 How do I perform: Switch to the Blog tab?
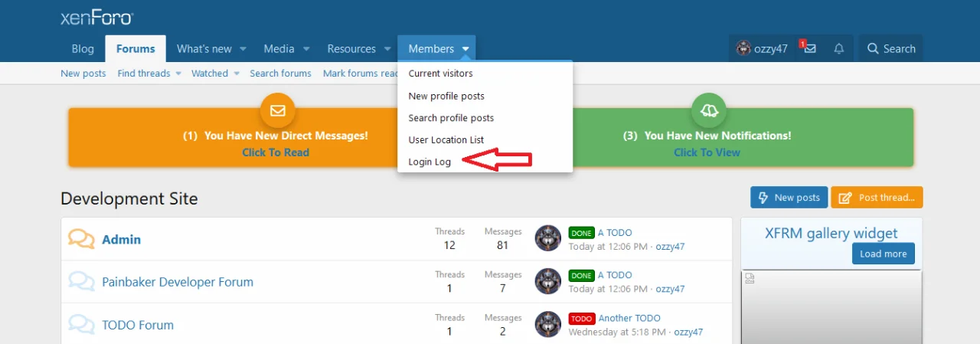(83, 48)
